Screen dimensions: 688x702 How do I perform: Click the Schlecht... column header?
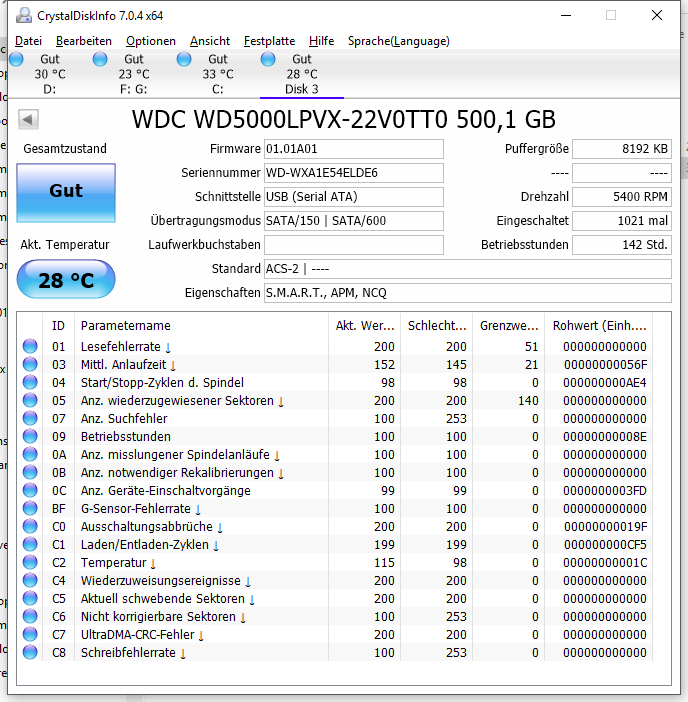tap(437, 325)
